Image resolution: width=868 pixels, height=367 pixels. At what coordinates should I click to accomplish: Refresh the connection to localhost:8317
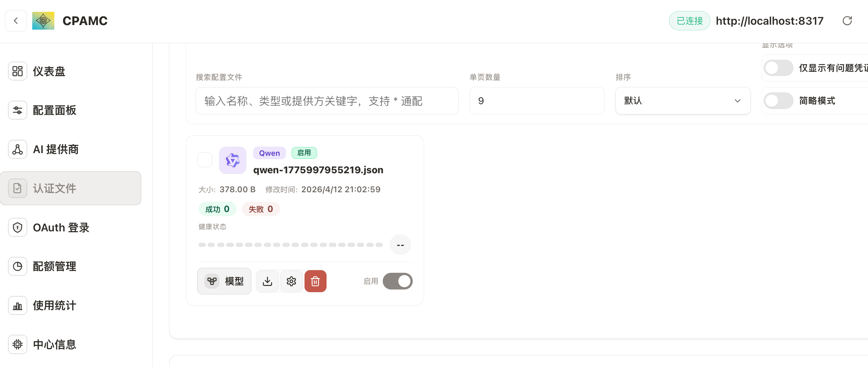coord(847,21)
